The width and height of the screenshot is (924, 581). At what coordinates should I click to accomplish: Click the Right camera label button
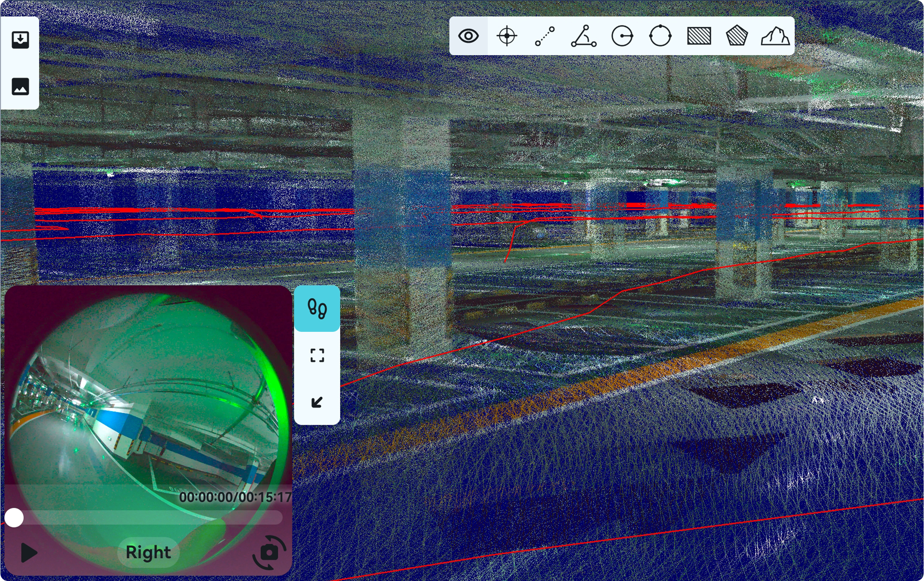148,552
